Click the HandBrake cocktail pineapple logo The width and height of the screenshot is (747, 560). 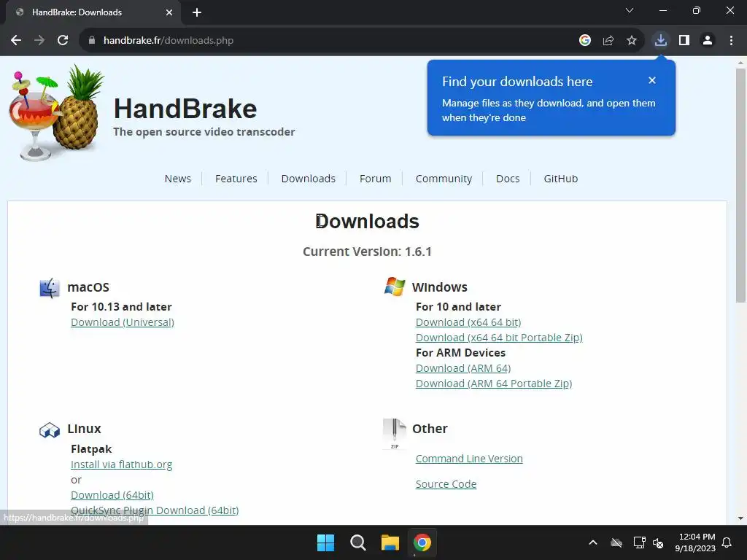56,113
